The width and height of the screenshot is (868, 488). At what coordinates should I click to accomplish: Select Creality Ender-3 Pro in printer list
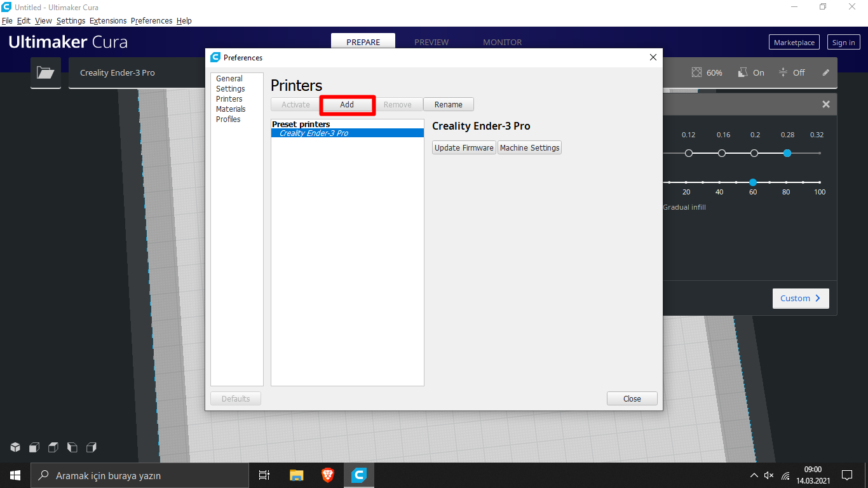click(348, 133)
